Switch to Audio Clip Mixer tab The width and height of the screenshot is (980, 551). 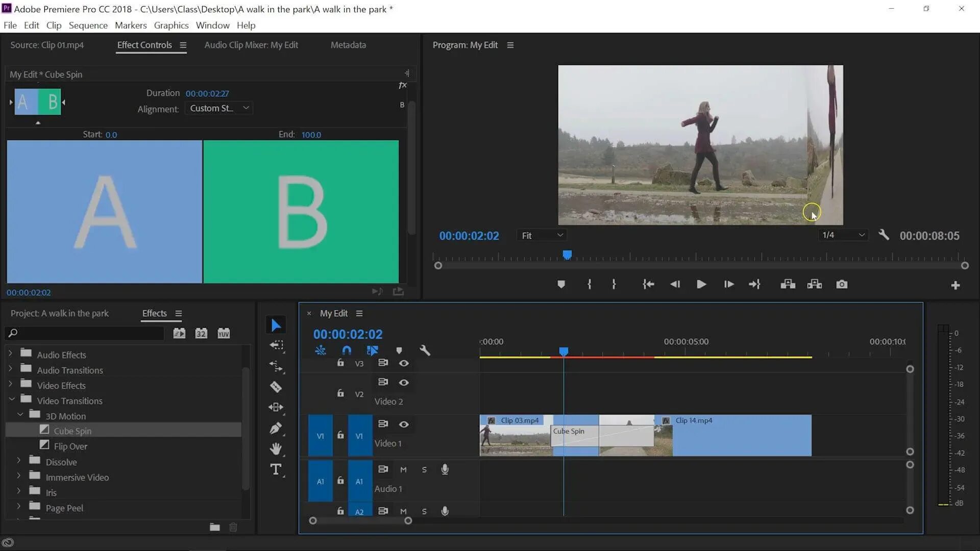[x=251, y=45]
